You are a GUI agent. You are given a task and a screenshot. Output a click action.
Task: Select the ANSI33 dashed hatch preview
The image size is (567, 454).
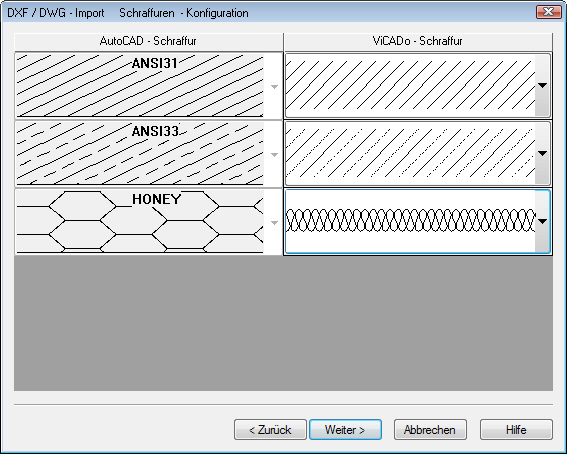pyautogui.click(x=140, y=154)
